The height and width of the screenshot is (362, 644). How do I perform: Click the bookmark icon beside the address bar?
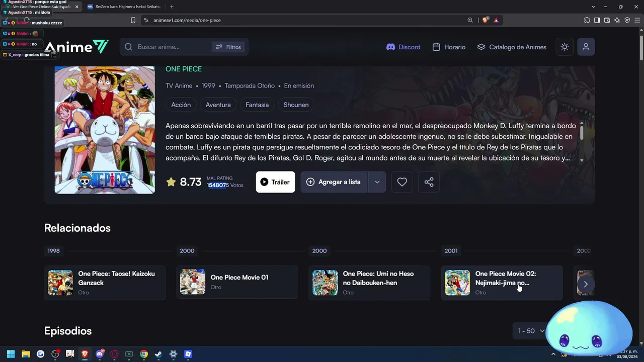coord(133,20)
